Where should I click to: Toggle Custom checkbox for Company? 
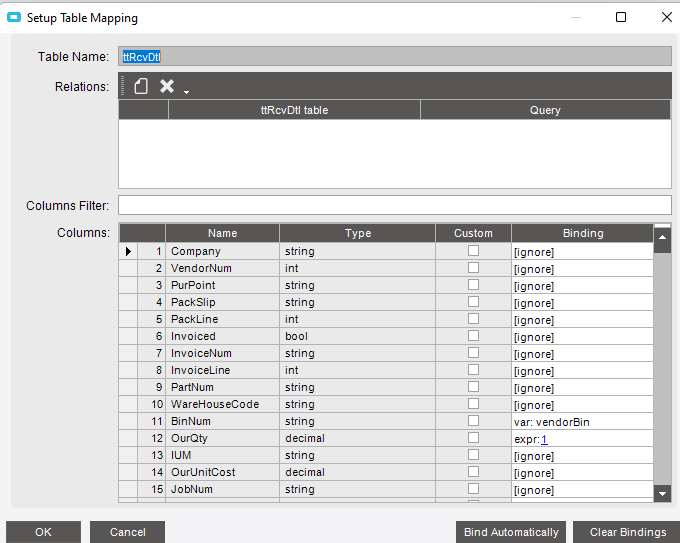coord(473,251)
